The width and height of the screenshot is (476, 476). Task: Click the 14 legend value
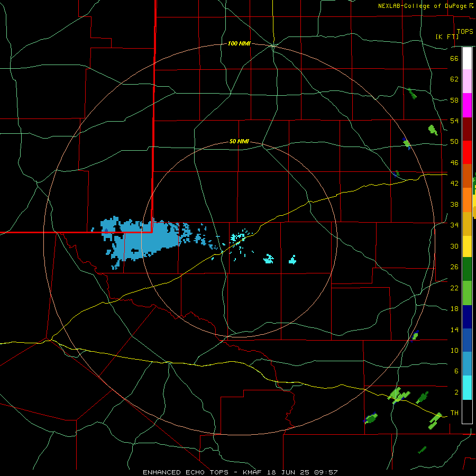tap(454, 329)
